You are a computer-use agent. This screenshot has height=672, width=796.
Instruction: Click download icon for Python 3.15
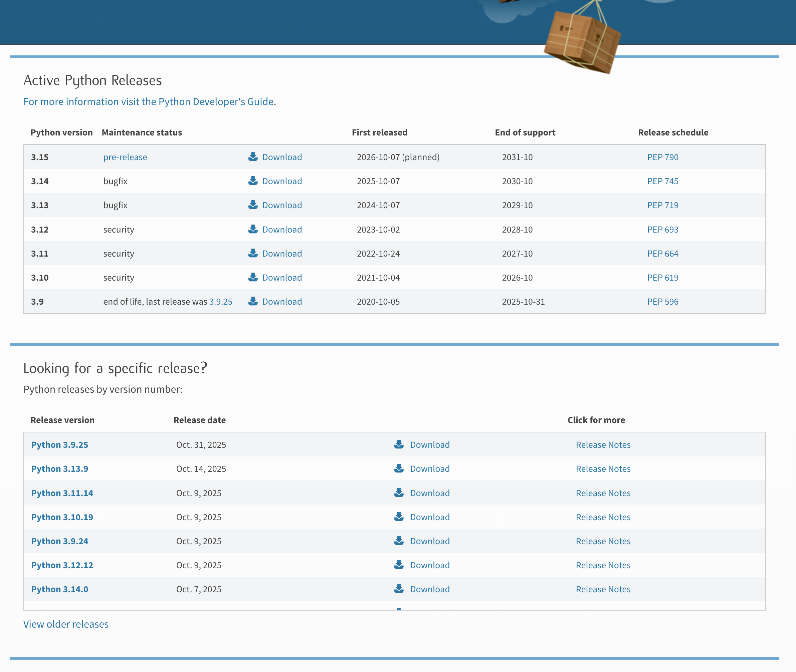pos(253,156)
